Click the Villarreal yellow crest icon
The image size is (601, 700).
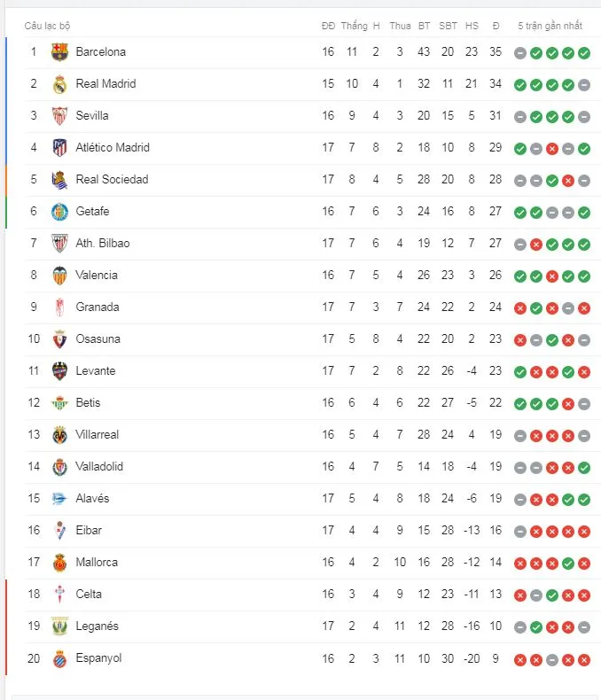59,435
